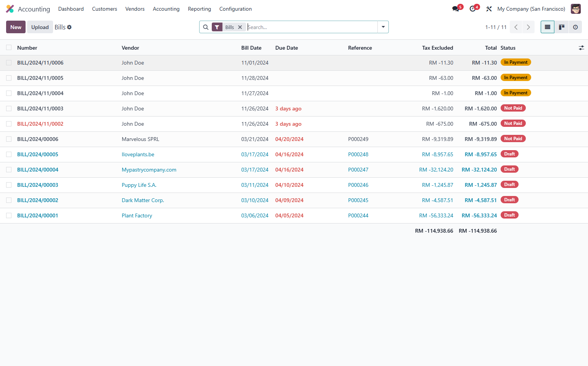Open the Customers menu

point(105,9)
